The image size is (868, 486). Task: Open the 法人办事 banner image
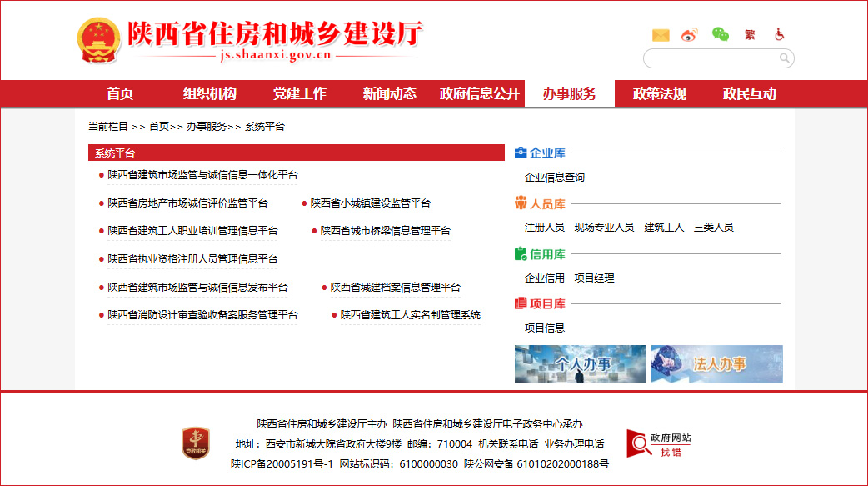point(717,364)
